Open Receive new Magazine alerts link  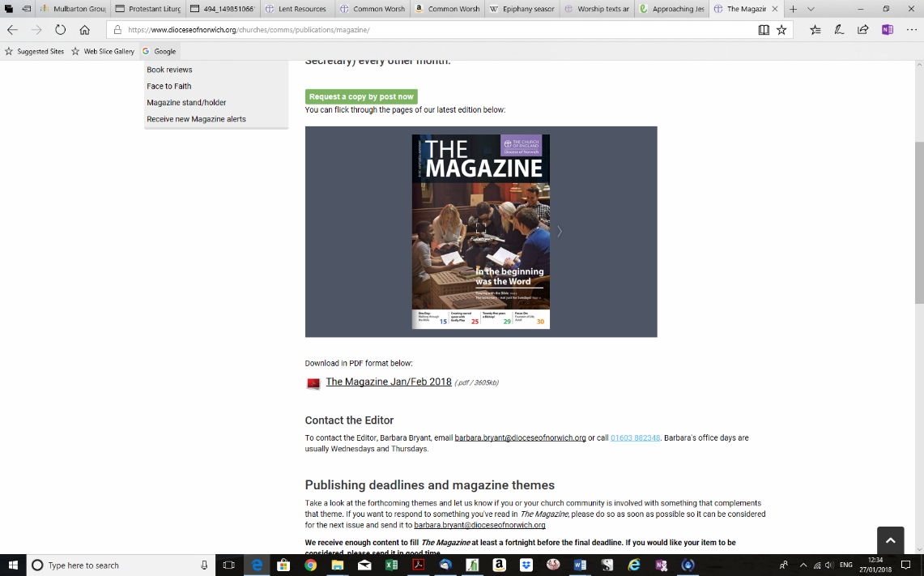point(196,119)
